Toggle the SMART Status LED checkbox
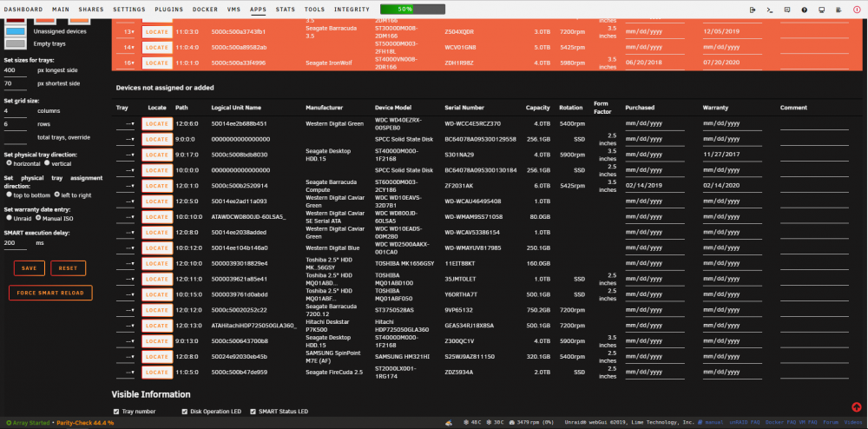Image resolution: width=868 pixels, height=429 pixels. click(253, 412)
